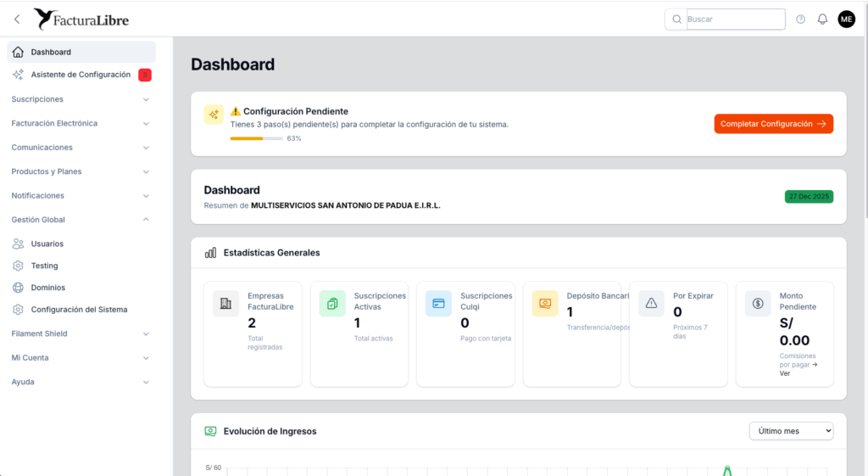Viewport: 868px width, 476px height.
Task: Open the help question mark icon
Action: (800, 20)
